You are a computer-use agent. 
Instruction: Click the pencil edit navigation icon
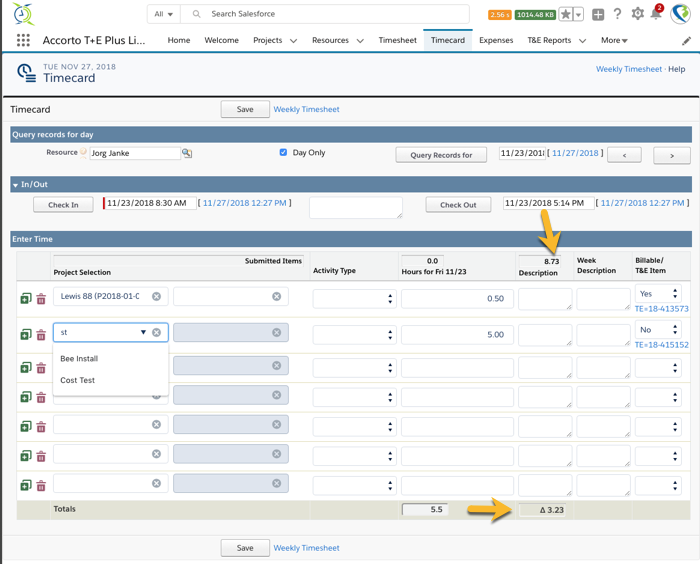pos(686,41)
